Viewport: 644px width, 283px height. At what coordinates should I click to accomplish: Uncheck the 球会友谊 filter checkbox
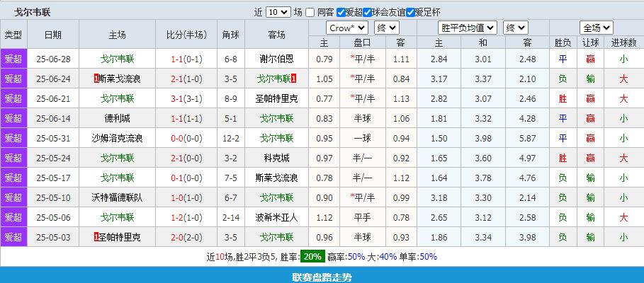tap(367, 12)
